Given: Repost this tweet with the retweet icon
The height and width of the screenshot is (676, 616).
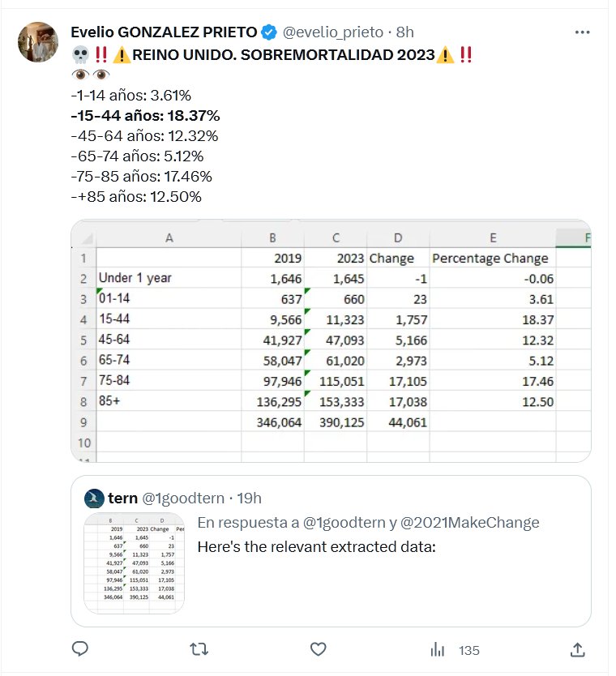Looking at the screenshot, I should [x=199, y=649].
